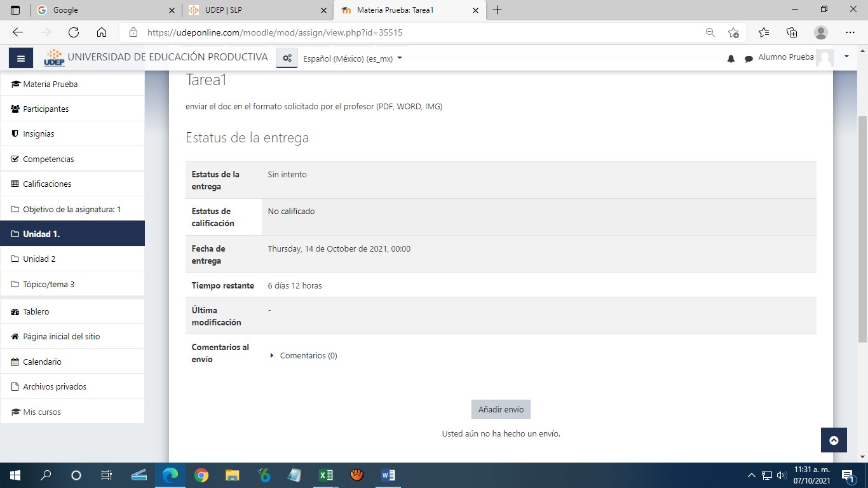The image size is (868, 488).
Task: Add this page to favorites star icon
Action: (x=733, y=32)
